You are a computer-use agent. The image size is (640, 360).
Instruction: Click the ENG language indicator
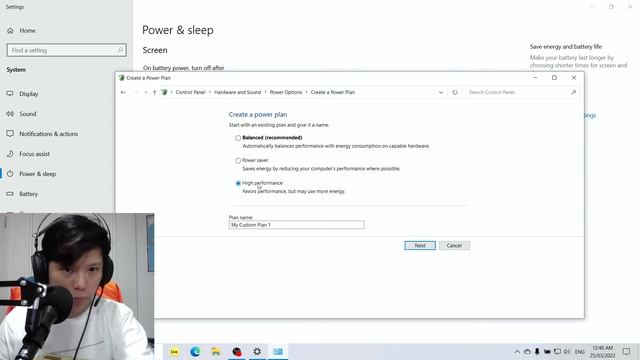point(580,351)
